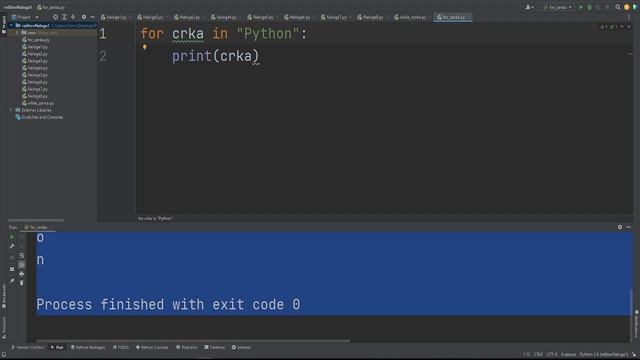Start debugging with the green bug icon
Screen dimensions: 640x360
589,7
